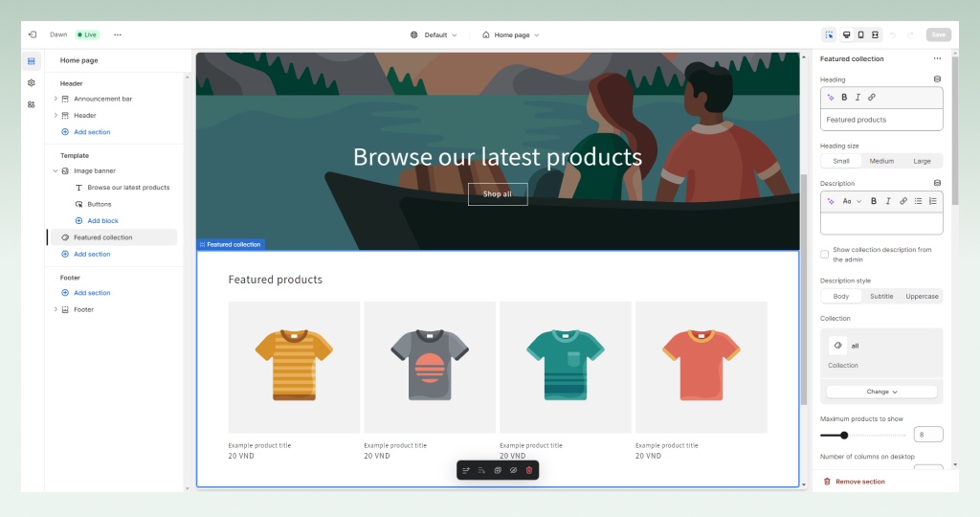
Task: Set Description style to Uppercase
Action: click(922, 297)
